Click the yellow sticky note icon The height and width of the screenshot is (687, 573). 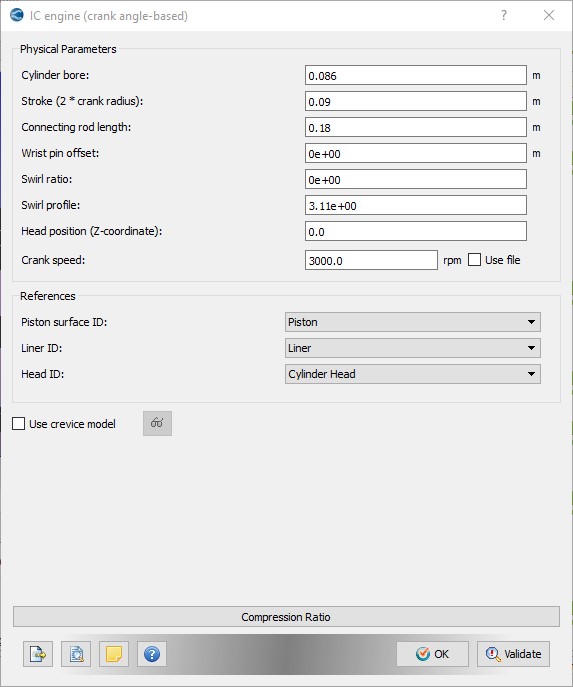tap(114, 654)
